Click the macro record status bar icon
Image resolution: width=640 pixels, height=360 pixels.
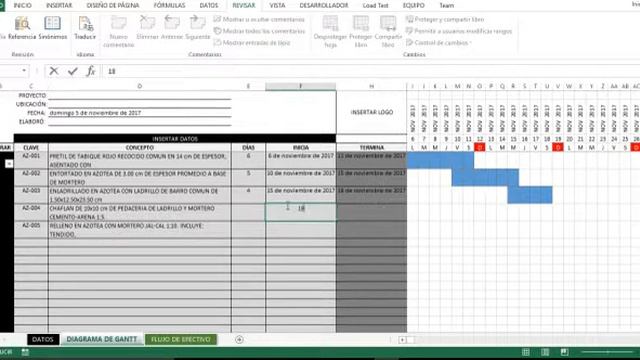(x=25, y=352)
